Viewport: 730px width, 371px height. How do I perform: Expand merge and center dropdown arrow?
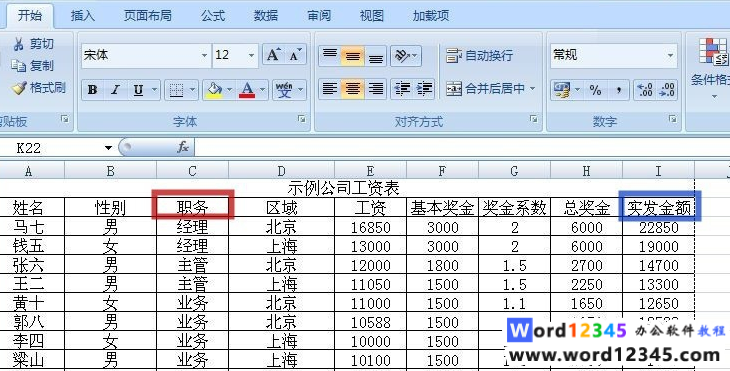pos(533,88)
